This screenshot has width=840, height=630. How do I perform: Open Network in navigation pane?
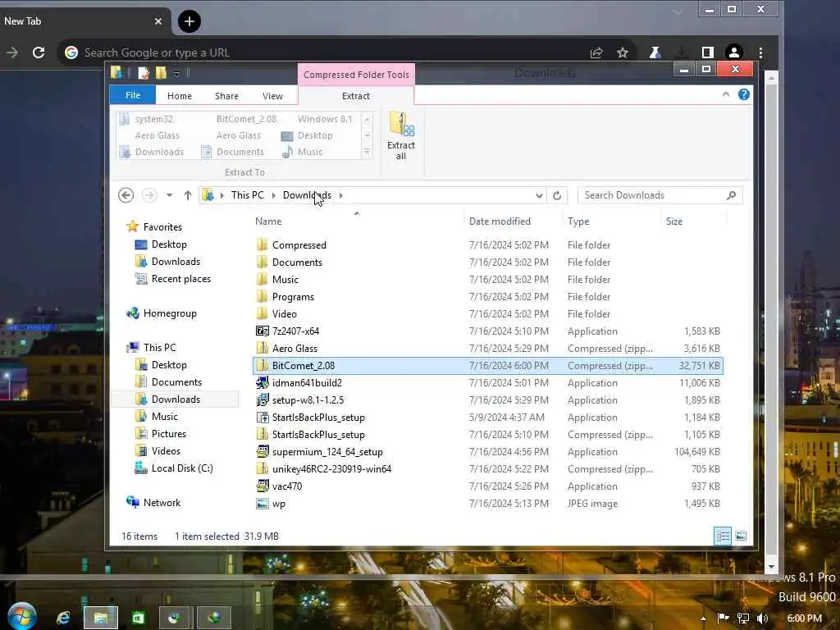[162, 503]
